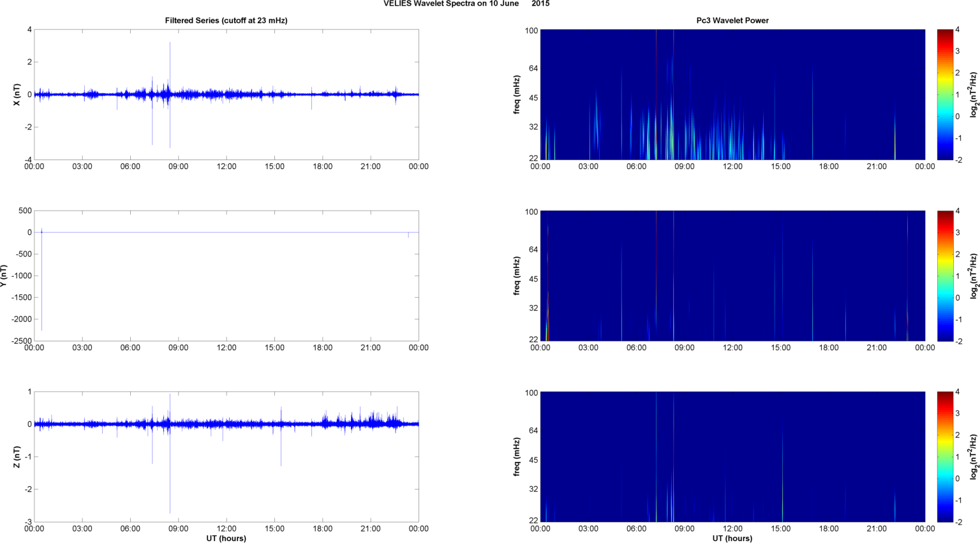
Task: Click 'UT (hours)' label below the bottom spectrogram
Action: (732, 539)
